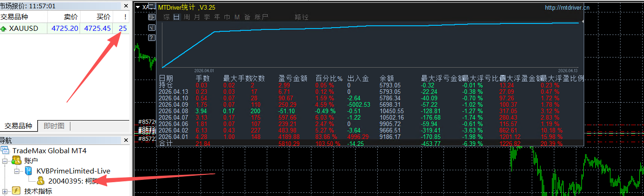Click the user icon beside account 20040395
The width and height of the screenshot is (644, 196).
(41, 181)
